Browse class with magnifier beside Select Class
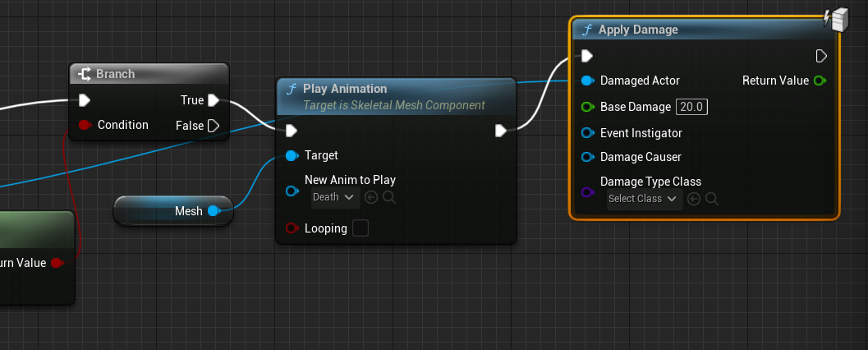 [x=712, y=199]
